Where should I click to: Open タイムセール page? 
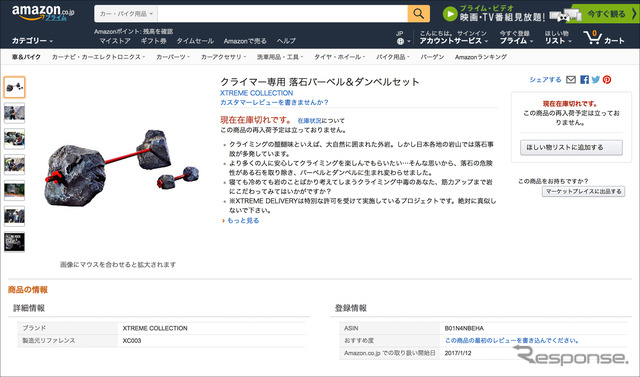pos(195,41)
